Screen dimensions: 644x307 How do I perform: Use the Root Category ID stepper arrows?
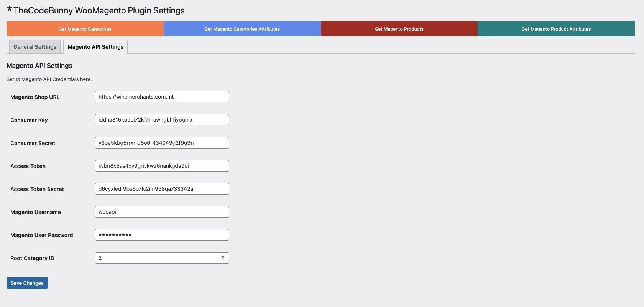[223, 258]
